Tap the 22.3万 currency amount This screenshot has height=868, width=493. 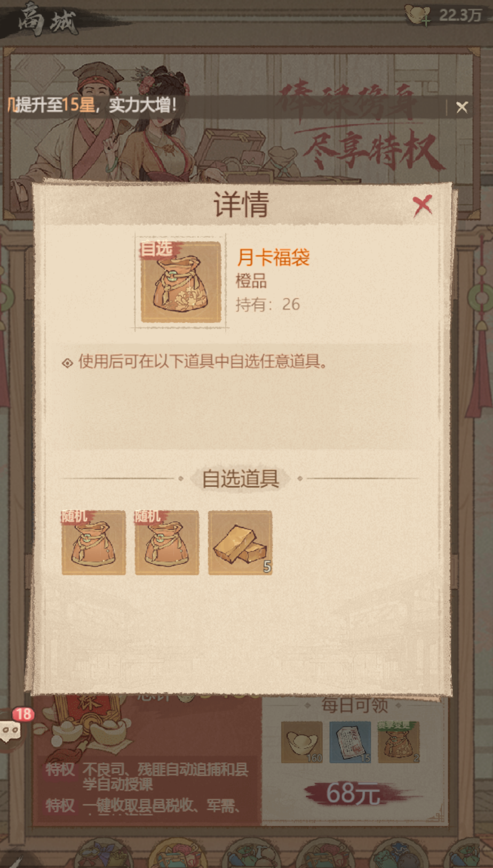[x=460, y=15]
